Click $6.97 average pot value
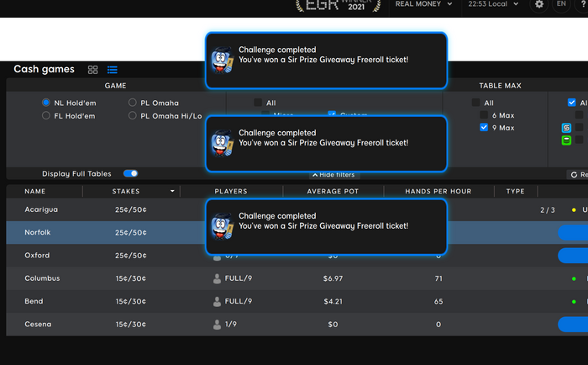The width and height of the screenshot is (588, 365). click(333, 278)
